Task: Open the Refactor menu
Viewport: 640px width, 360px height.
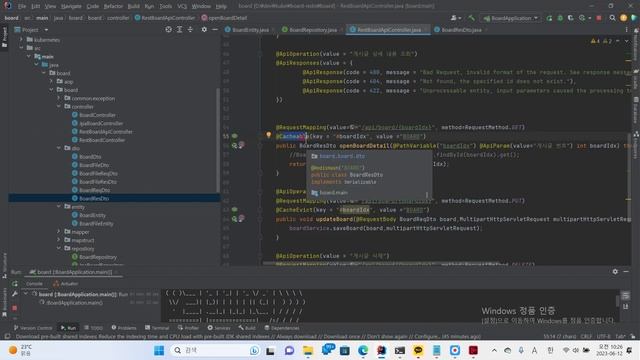Action: pyautogui.click(x=113, y=7)
